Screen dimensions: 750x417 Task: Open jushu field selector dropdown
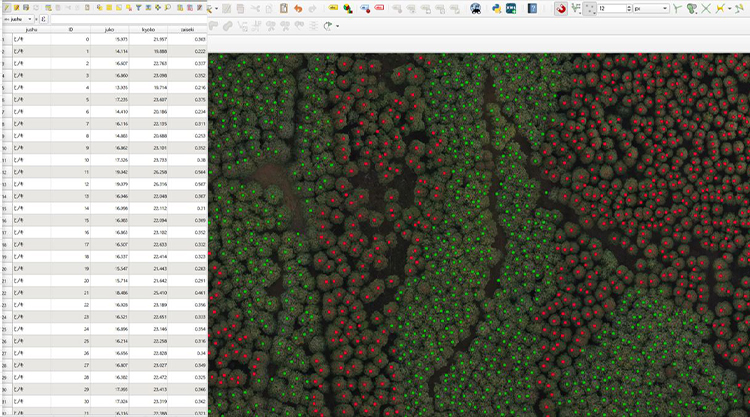point(17,19)
